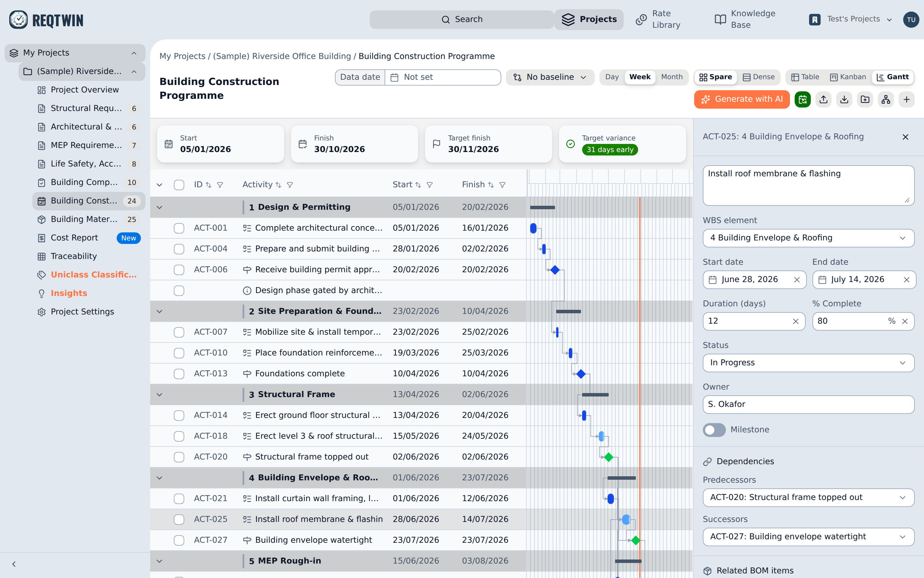The image size is (924, 578).
Task: Clear the End date July 14, 2026
Action: pyautogui.click(x=907, y=280)
